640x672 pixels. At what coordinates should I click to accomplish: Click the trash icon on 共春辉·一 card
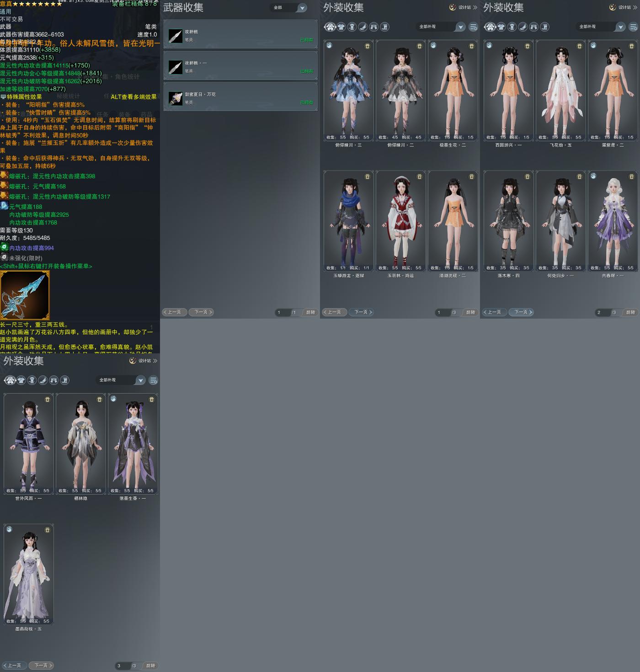pos(632,177)
